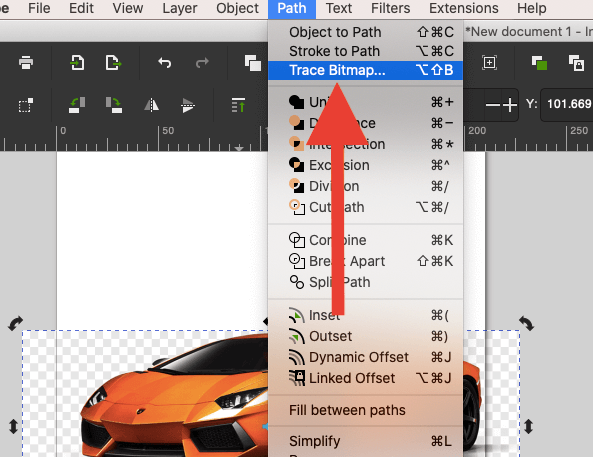593x457 pixels.
Task: Click the Duplicate icon in toolbar
Action: (253, 62)
